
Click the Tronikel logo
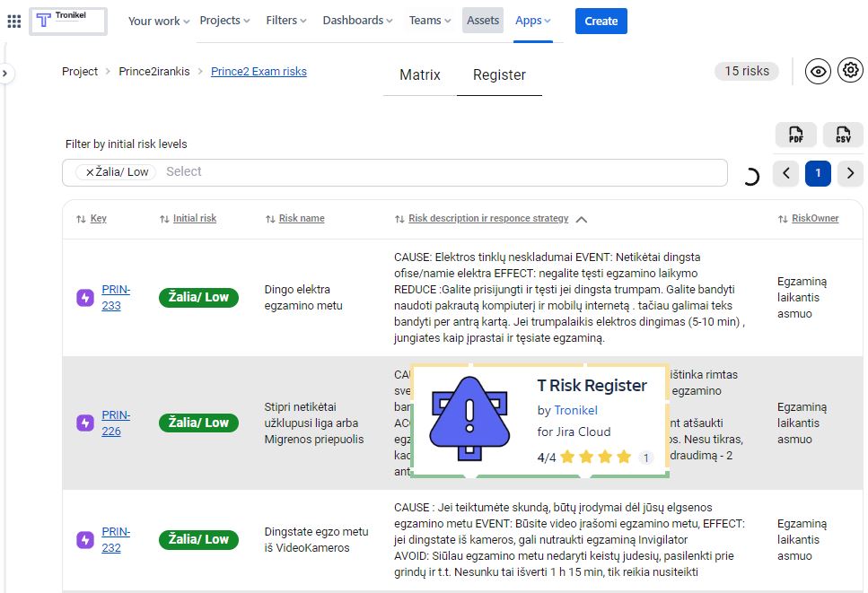point(68,21)
